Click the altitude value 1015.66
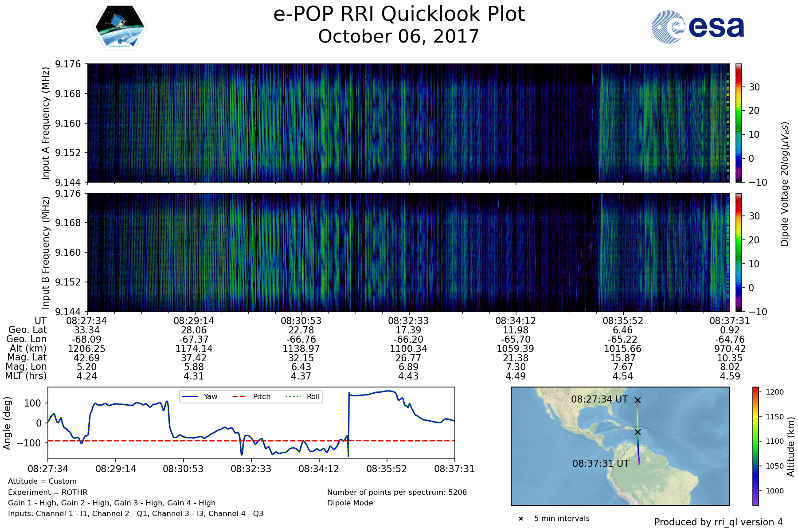Image resolution: width=798 pixels, height=532 pixels. click(x=623, y=349)
